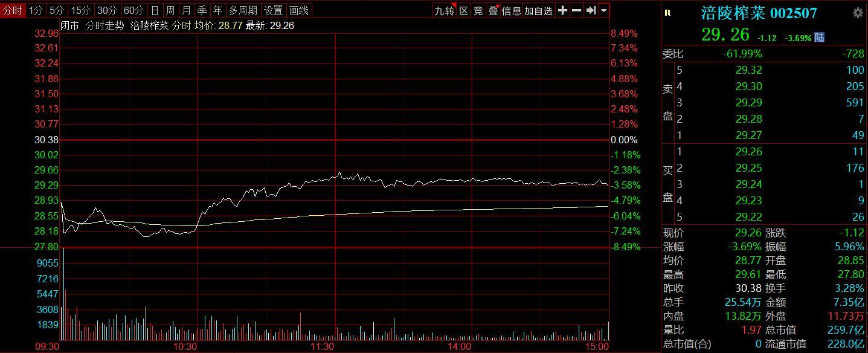Viewport: 868px width, 353px height.
Task: Switch to the 1分 chart tab
Action: click(x=36, y=10)
